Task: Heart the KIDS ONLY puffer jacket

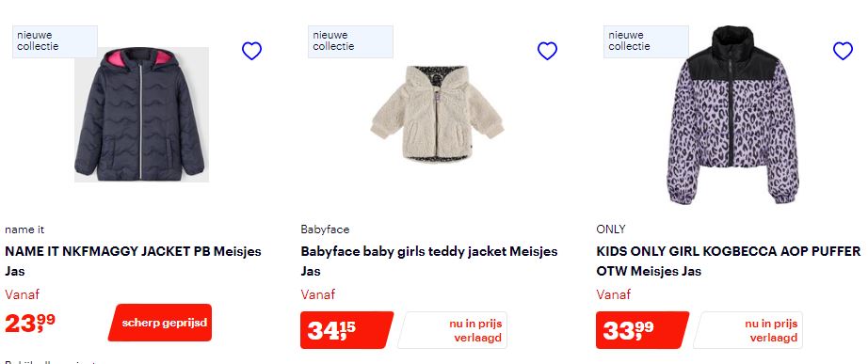Action: [x=843, y=51]
